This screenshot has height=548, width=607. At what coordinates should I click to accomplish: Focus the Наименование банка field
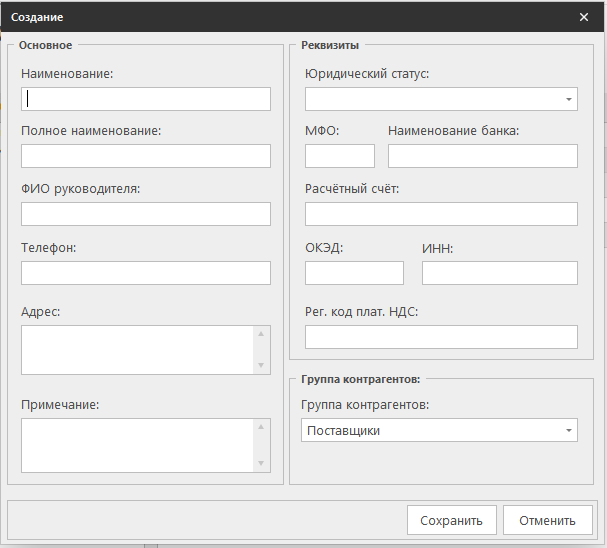point(482,156)
